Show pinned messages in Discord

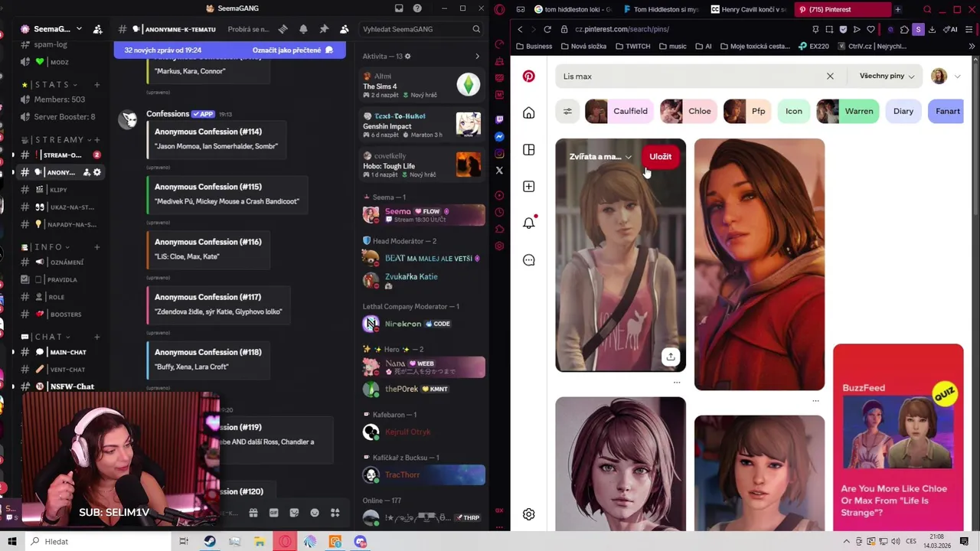[324, 29]
